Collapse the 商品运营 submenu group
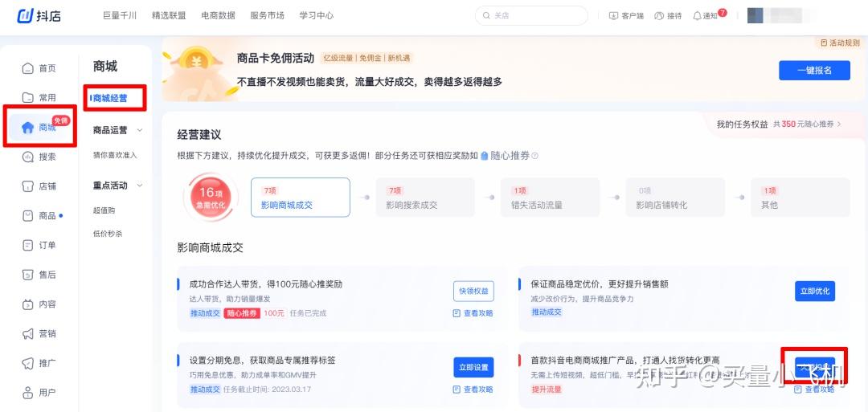Screen dimensions: 868x412 pyautogui.click(x=140, y=131)
